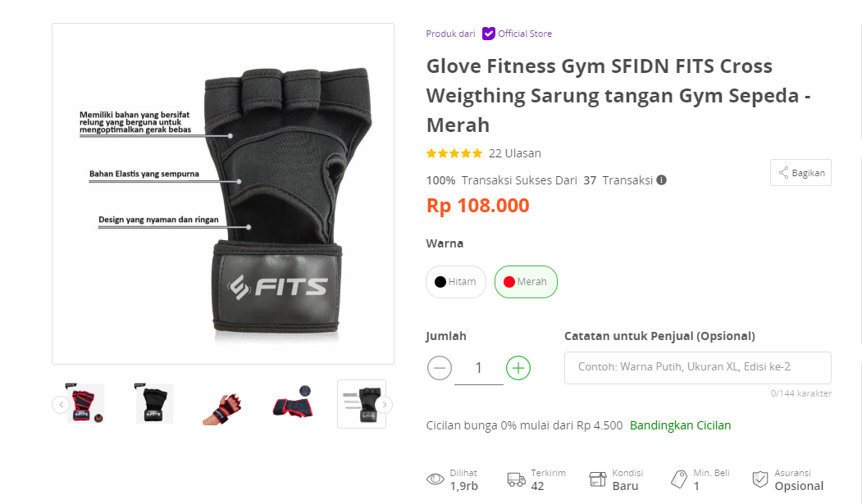Open the Bandingkan Cicilan link
Image resolution: width=862 pixels, height=504 pixels.
680,425
